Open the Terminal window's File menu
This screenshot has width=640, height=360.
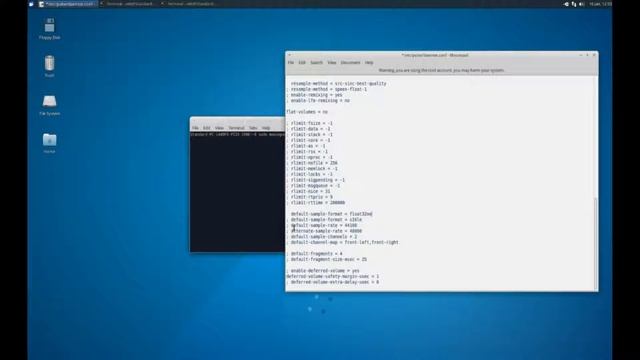point(195,128)
